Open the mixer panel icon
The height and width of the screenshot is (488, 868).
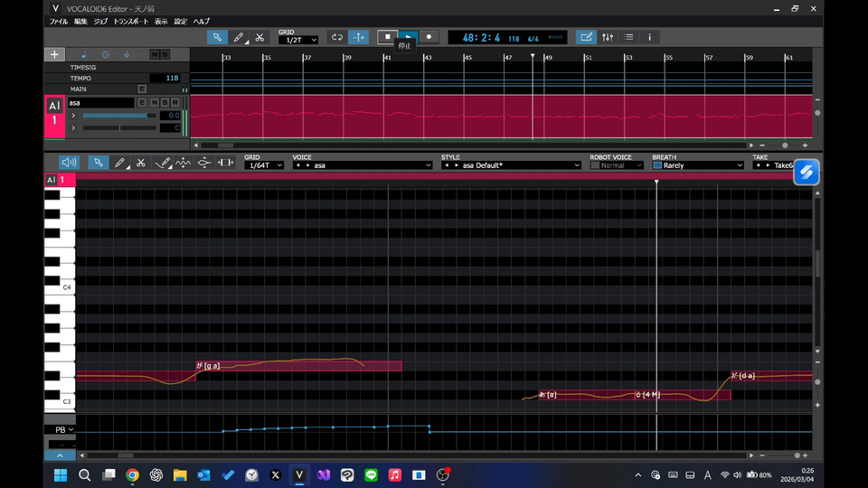[x=608, y=37]
